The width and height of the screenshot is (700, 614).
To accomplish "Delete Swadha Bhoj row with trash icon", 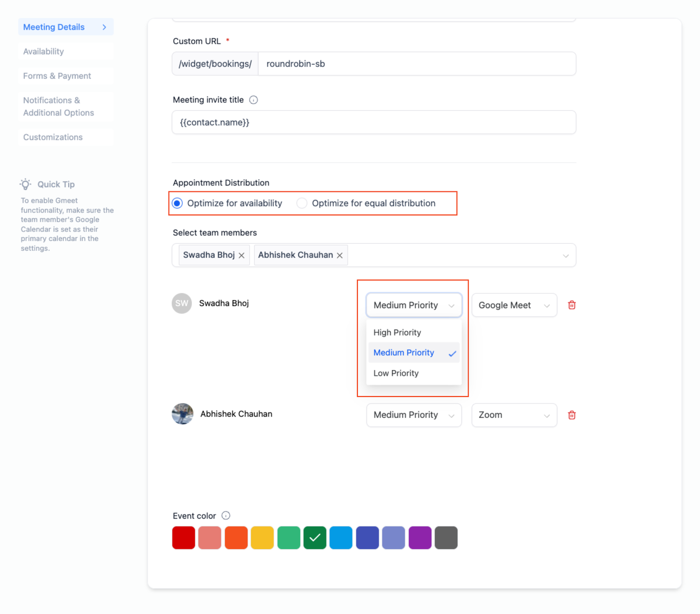I will tap(571, 305).
